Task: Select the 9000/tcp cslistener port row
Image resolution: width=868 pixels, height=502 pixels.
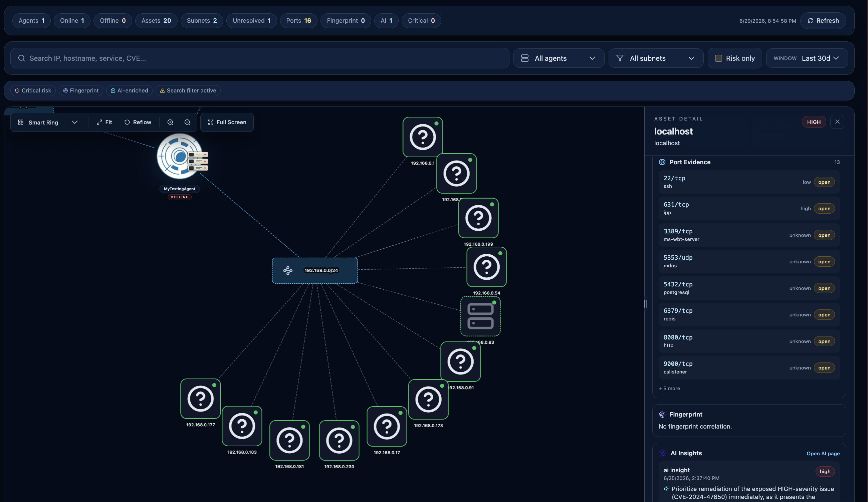Action: point(749,367)
